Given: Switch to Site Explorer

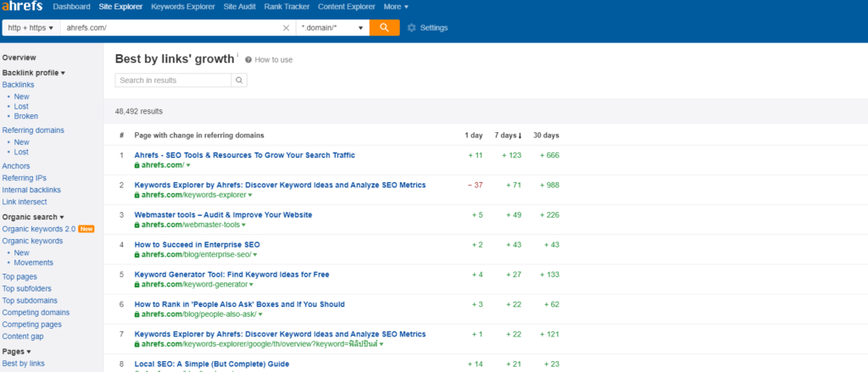Looking at the screenshot, I should point(120,7).
